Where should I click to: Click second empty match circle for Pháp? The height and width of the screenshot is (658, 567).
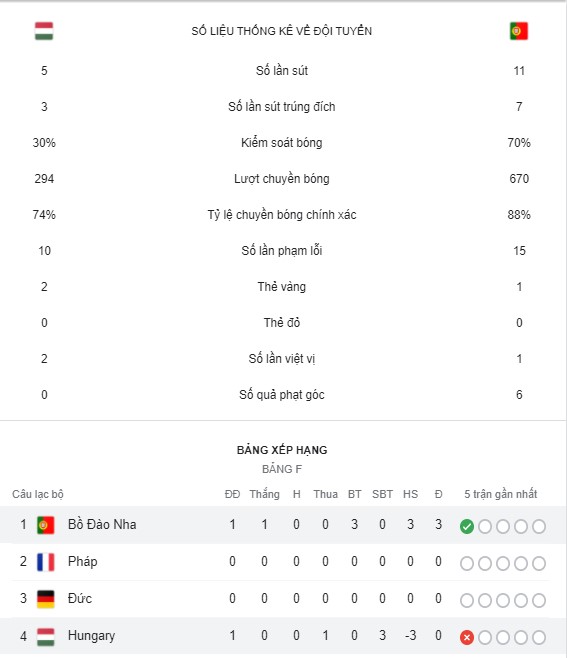click(x=485, y=564)
